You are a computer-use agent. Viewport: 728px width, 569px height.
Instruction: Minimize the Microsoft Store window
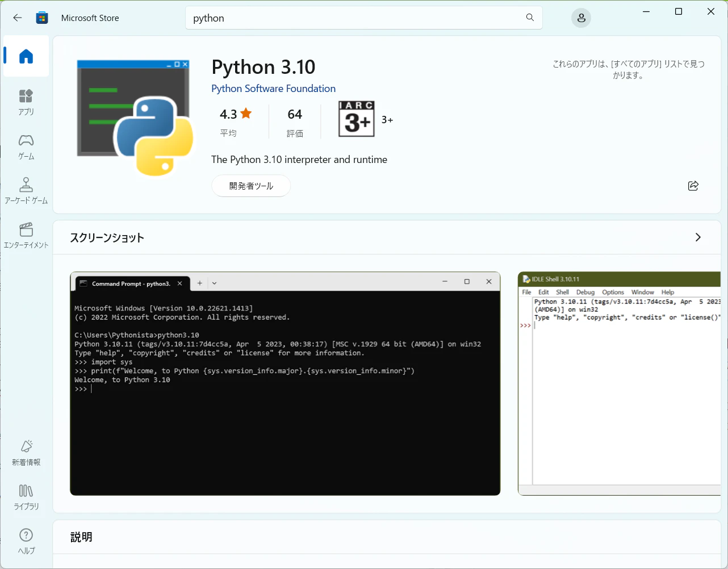point(646,11)
